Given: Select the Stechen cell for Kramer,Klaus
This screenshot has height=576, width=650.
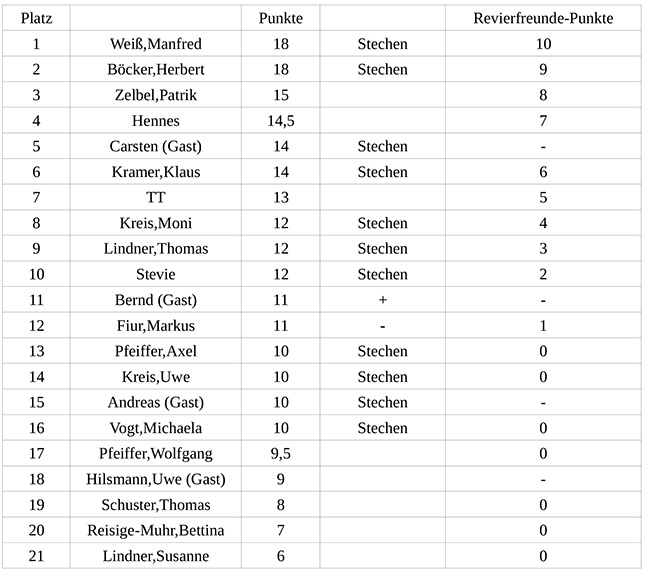Looking at the screenshot, I should [383, 172].
